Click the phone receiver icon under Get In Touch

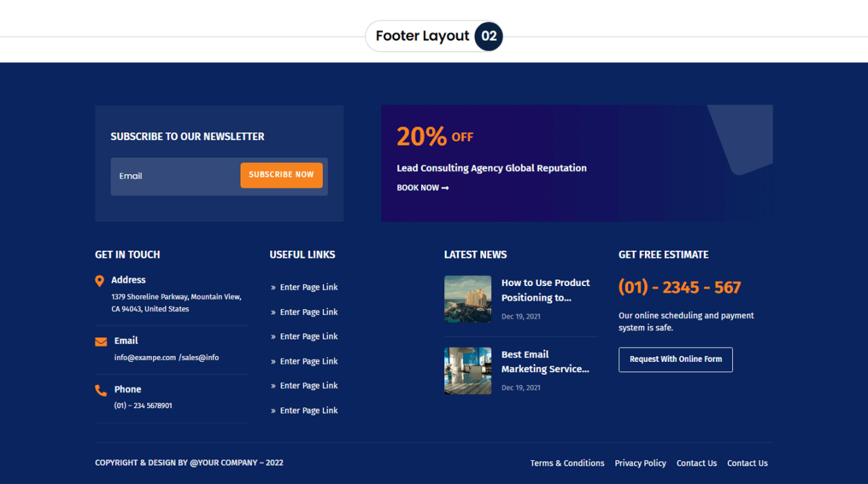click(100, 390)
